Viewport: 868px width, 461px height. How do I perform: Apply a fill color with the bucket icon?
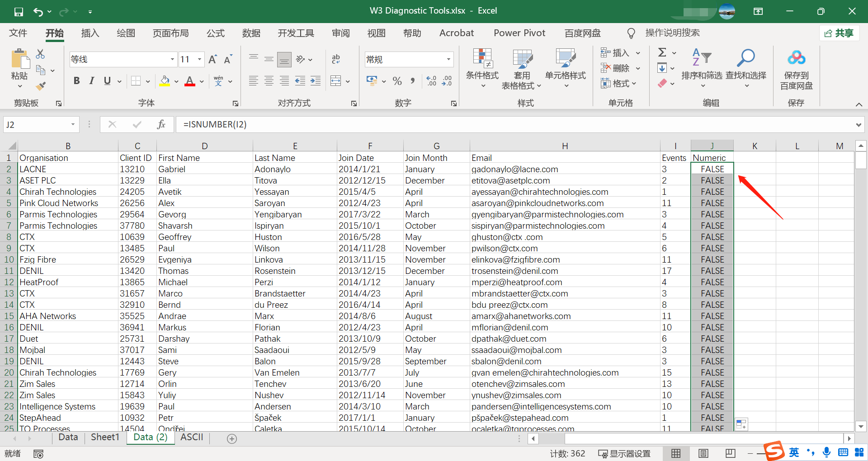coord(165,81)
